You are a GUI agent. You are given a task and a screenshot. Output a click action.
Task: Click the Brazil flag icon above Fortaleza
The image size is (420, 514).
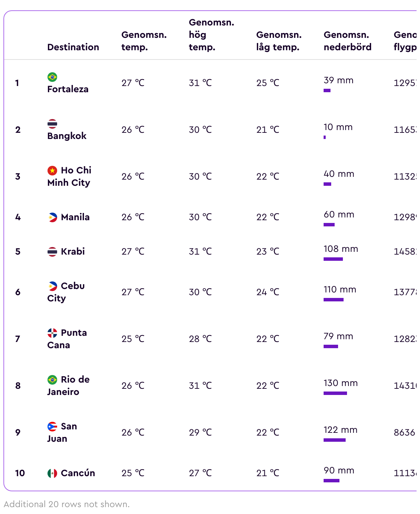pos(52,77)
